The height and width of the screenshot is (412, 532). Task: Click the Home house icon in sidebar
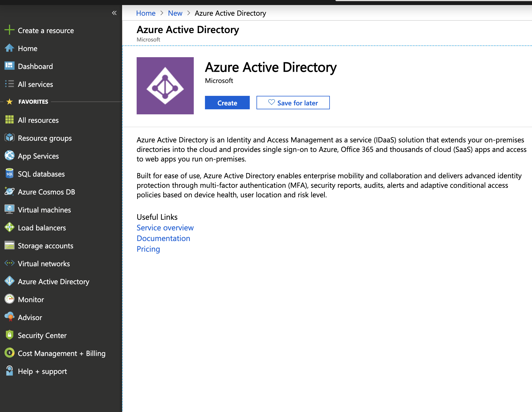point(10,48)
